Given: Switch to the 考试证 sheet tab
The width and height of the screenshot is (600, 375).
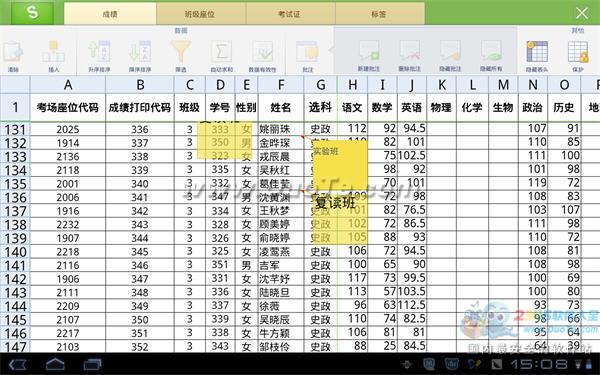Looking at the screenshot, I should [x=290, y=14].
